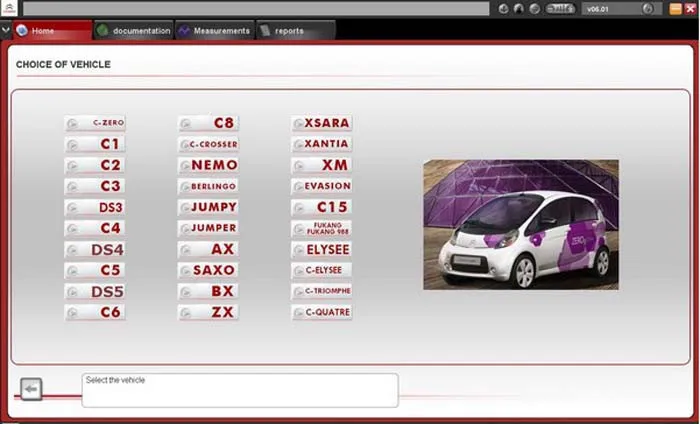Pick the C6 vehicle button
This screenshot has width=700, height=424.
pos(95,312)
